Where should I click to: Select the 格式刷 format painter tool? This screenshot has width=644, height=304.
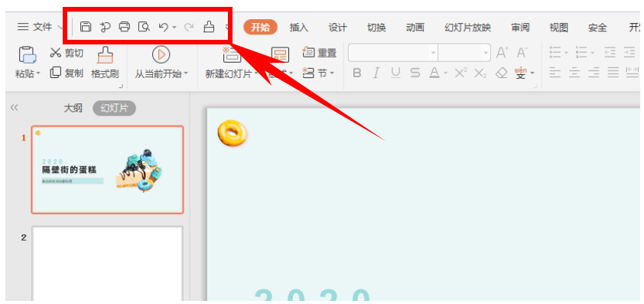[x=105, y=63]
